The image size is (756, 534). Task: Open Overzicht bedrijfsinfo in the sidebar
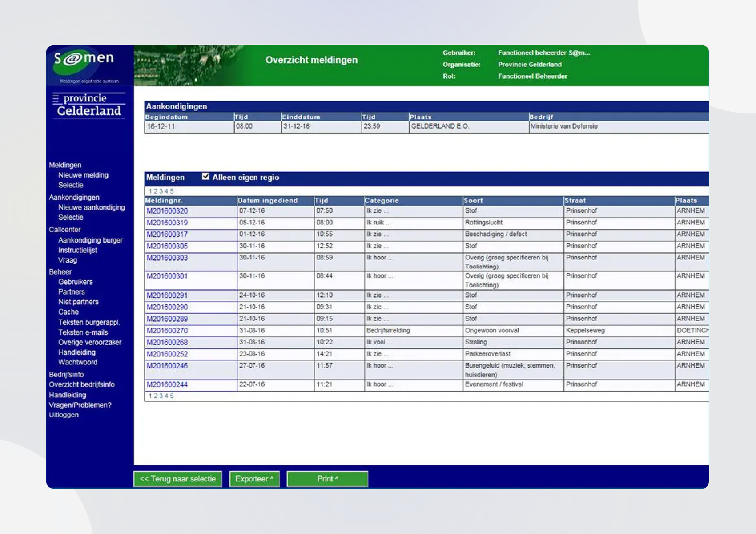coord(81,384)
